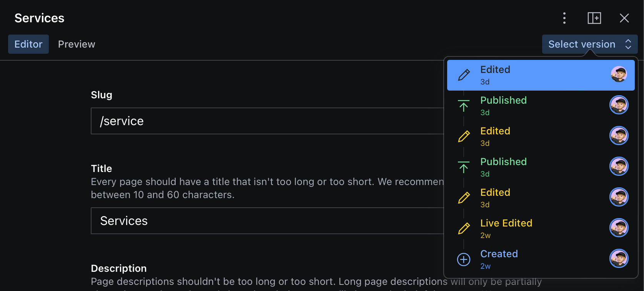644x291 pixels.
Task: Switch to the Preview tab
Action: pyautogui.click(x=77, y=44)
